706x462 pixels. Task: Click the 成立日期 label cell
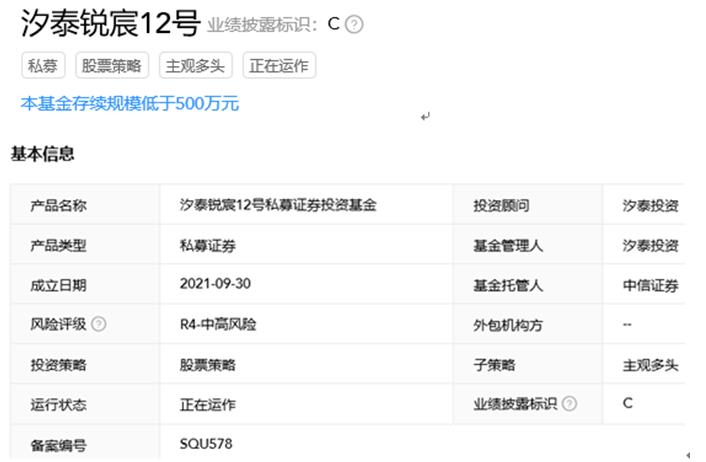(x=85, y=285)
